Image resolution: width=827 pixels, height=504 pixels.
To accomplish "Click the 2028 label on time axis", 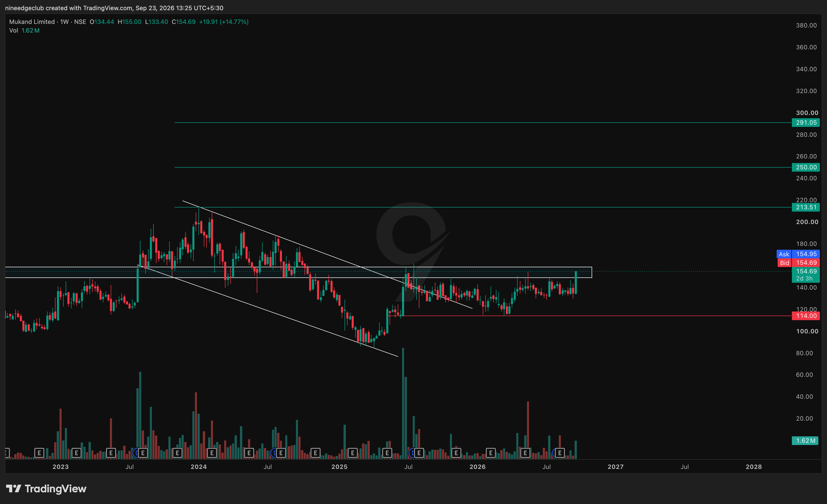I will coord(754,467).
